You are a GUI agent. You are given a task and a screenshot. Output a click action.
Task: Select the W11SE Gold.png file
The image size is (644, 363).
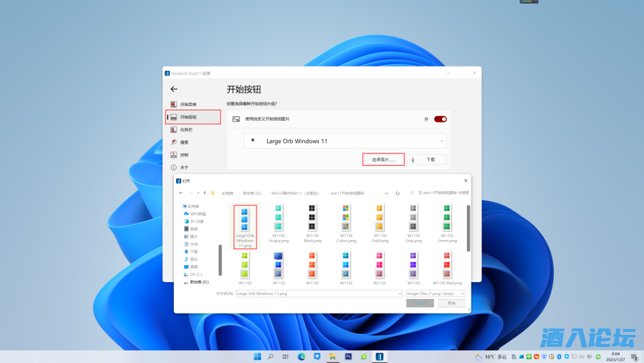coord(379,224)
